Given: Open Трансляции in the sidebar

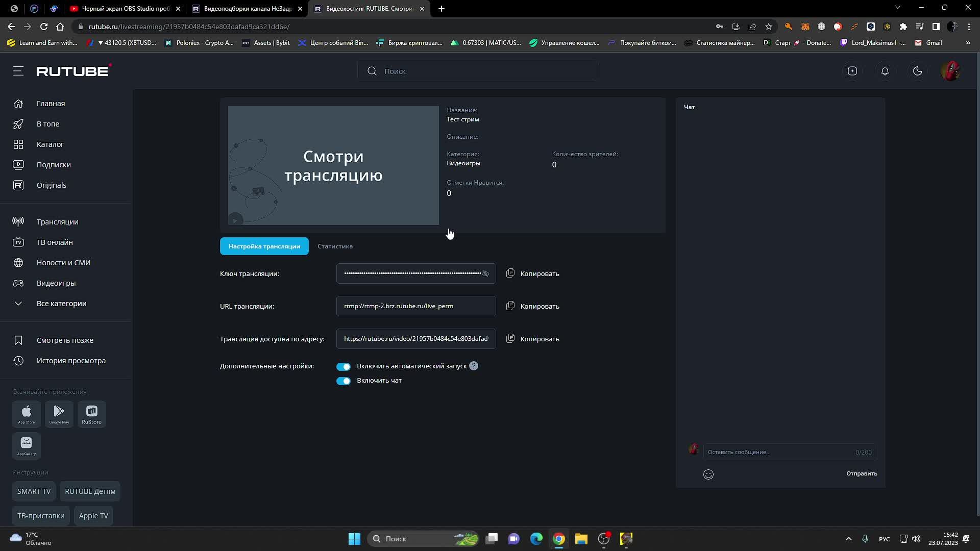Looking at the screenshot, I should click(x=57, y=222).
